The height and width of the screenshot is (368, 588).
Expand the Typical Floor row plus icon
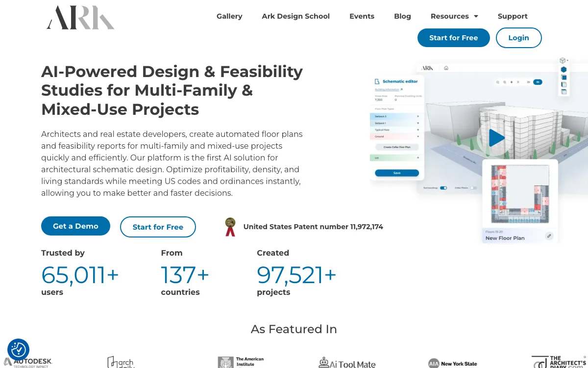(418, 130)
